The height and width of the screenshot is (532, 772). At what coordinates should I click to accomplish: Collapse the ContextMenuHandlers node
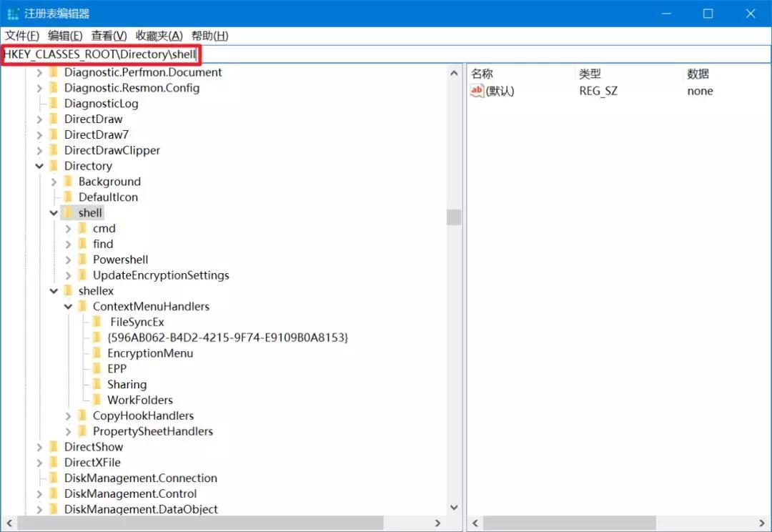[68, 307]
